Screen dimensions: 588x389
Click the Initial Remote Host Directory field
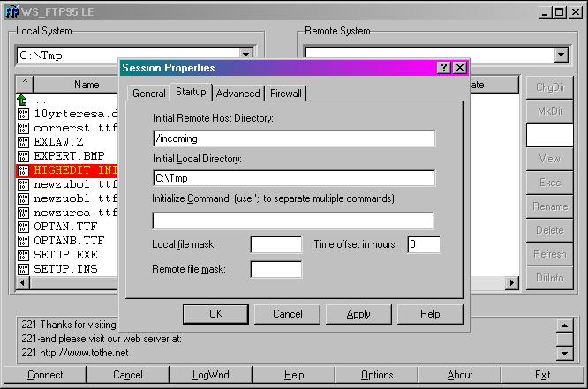pos(294,138)
